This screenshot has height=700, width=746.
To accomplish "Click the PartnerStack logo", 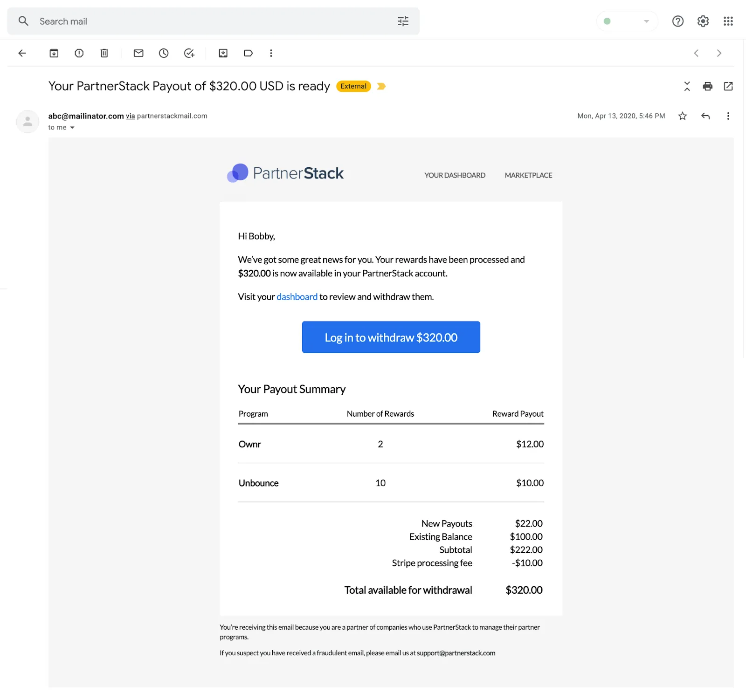I will (x=285, y=173).
